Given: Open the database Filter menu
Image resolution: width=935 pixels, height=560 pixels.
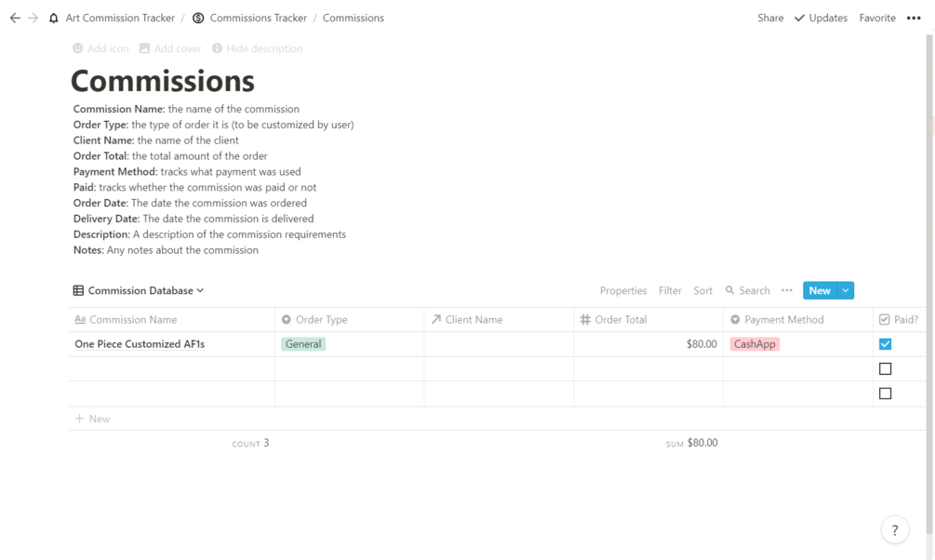Looking at the screenshot, I should point(670,290).
